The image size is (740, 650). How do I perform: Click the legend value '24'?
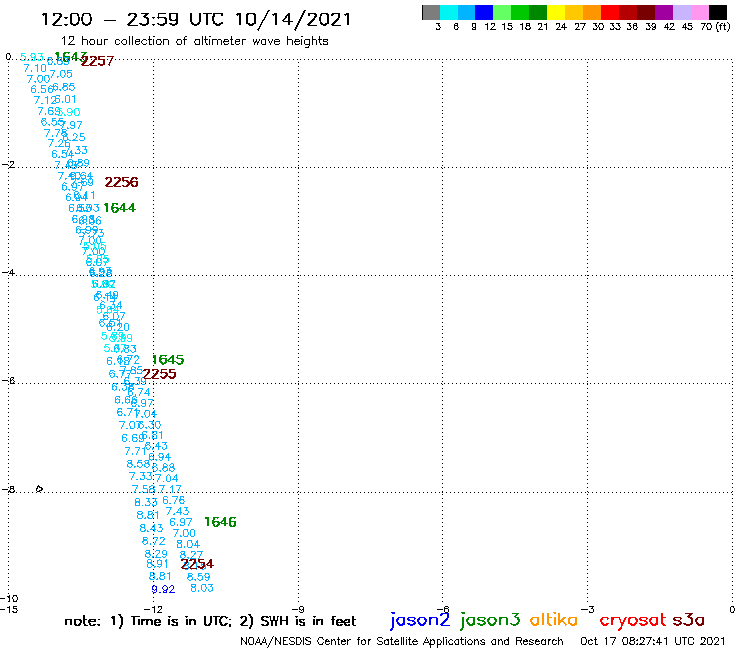[561, 26]
